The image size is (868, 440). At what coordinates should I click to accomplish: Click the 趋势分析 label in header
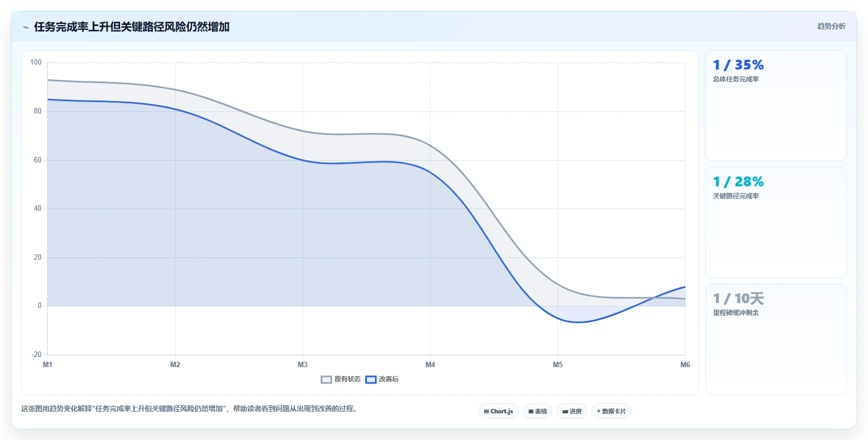point(831,26)
